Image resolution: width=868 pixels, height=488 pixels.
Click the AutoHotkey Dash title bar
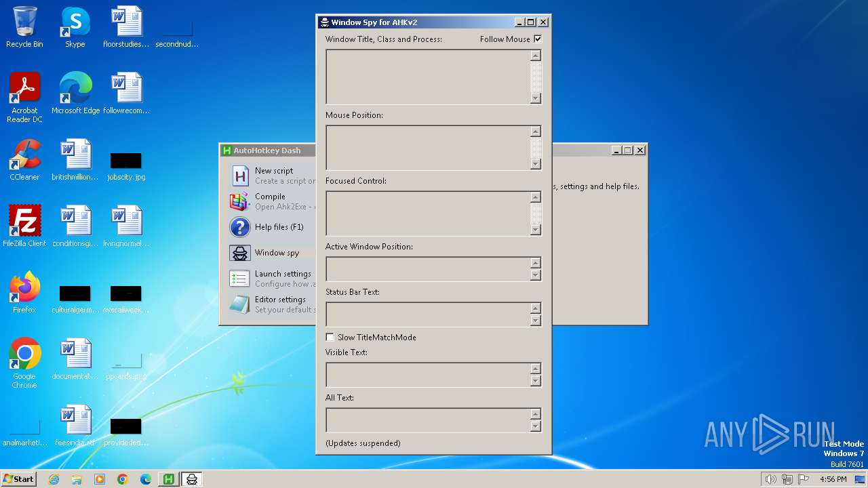[x=269, y=150]
